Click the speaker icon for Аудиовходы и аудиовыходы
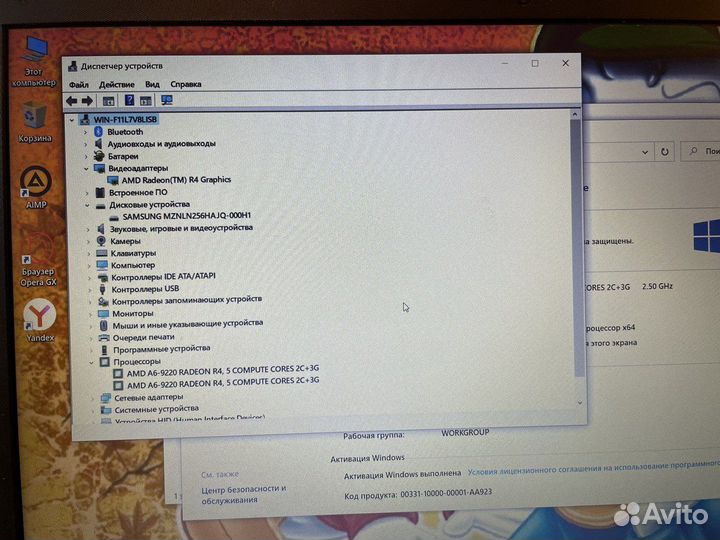This screenshot has width=720, height=540. point(98,144)
